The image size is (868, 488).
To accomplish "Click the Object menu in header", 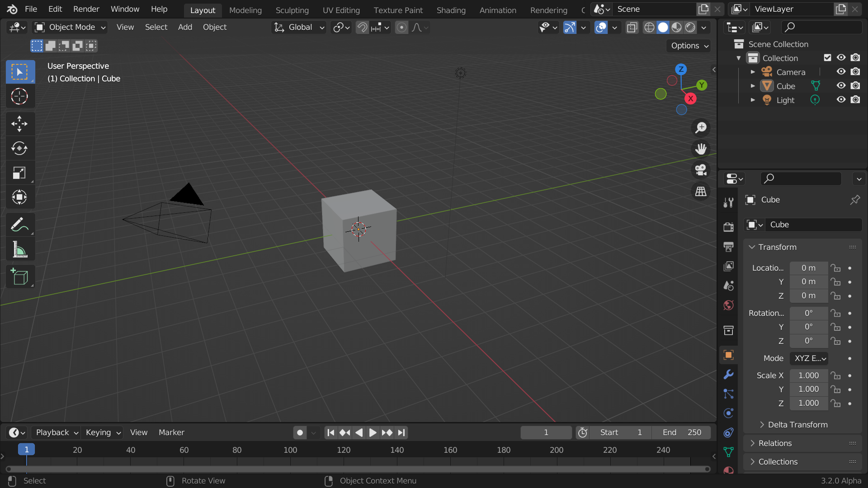I will click(x=214, y=27).
